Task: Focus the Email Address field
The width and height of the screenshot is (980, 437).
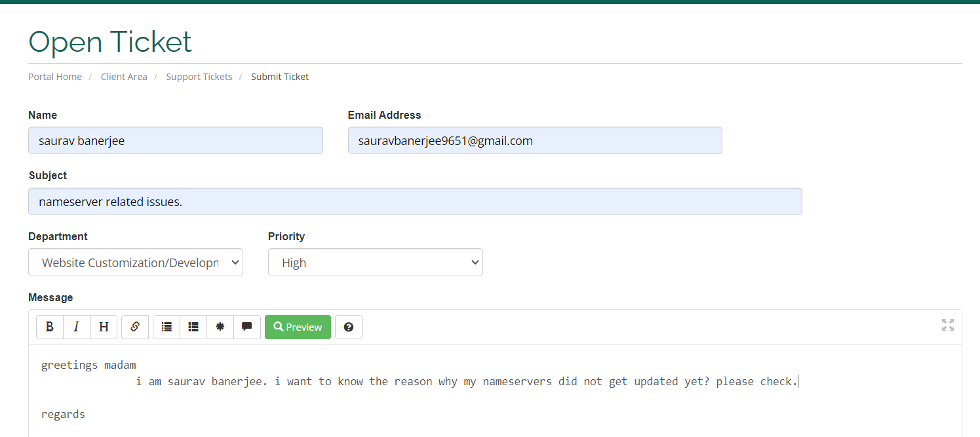Action: [x=535, y=140]
